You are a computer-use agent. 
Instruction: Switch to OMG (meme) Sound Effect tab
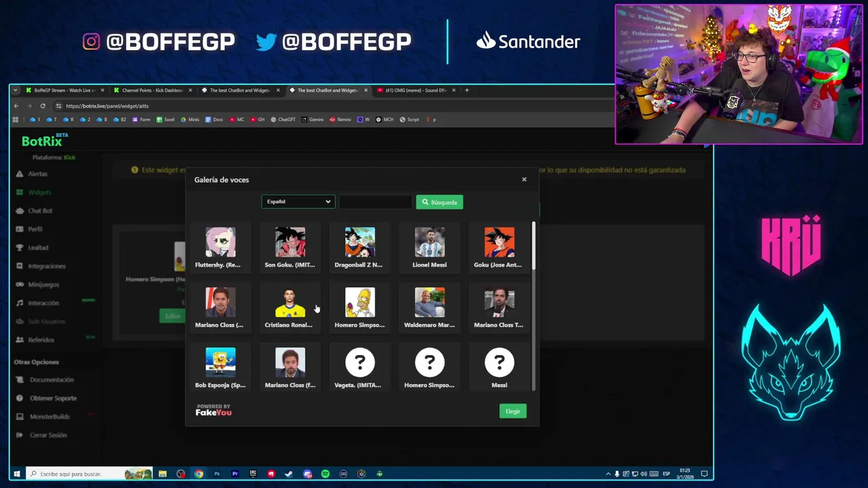click(x=416, y=90)
